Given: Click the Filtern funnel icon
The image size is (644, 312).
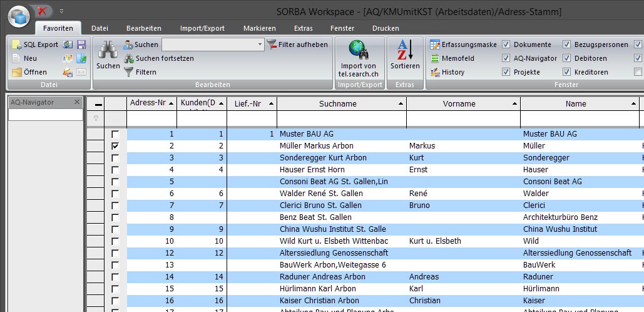Looking at the screenshot, I should 128,72.
